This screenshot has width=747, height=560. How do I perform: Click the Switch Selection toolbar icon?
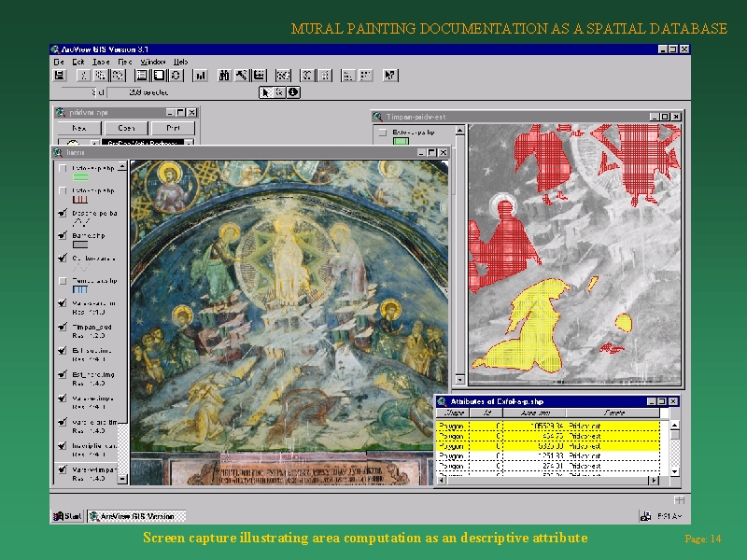(x=176, y=76)
